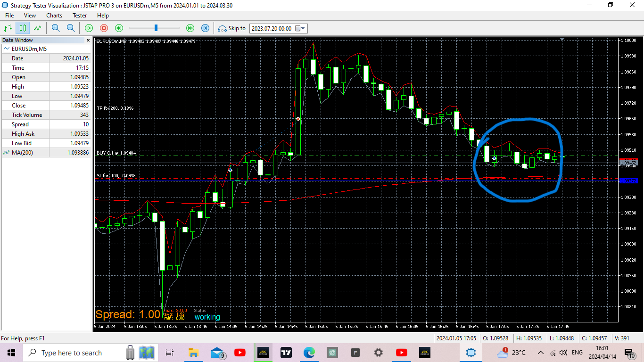Open the volume control icon

pos(563,353)
